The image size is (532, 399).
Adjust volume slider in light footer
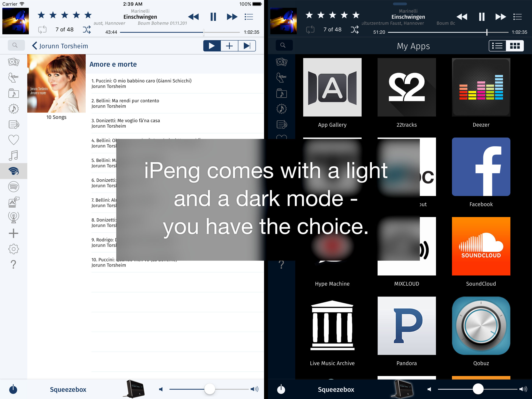point(209,389)
